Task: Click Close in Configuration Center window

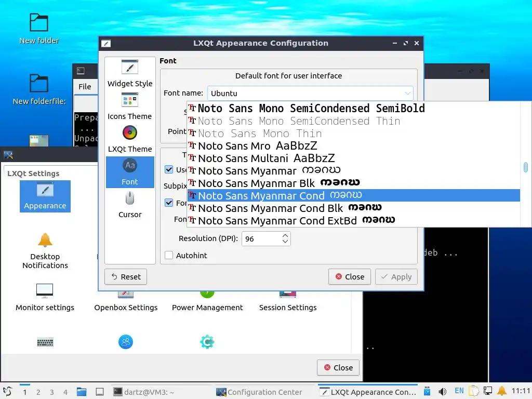Action: (338, 367)
